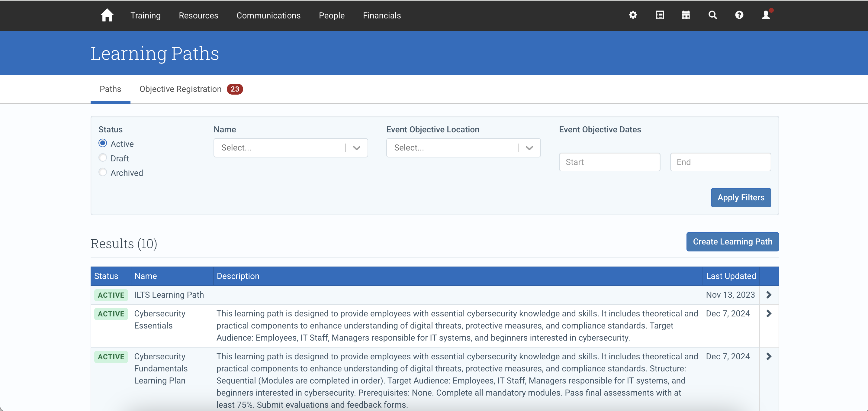Click the Start date field

(x=609, y=162)
